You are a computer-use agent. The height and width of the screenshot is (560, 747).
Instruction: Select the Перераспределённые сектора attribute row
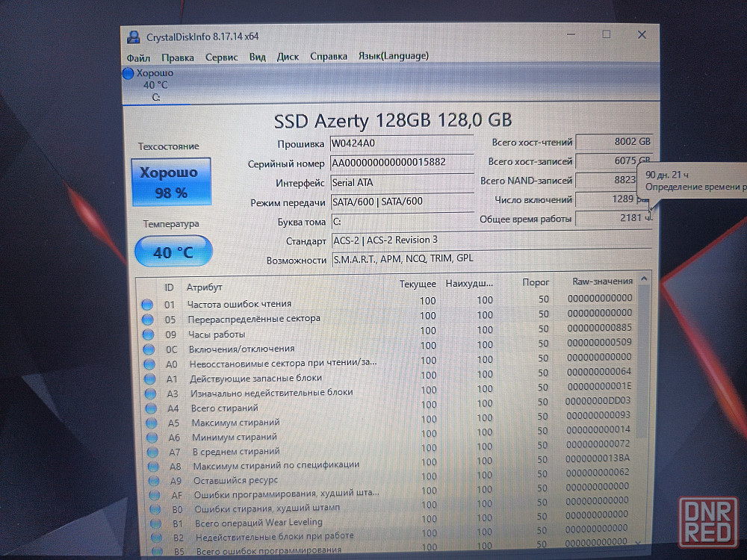click(x=388, y=316)
